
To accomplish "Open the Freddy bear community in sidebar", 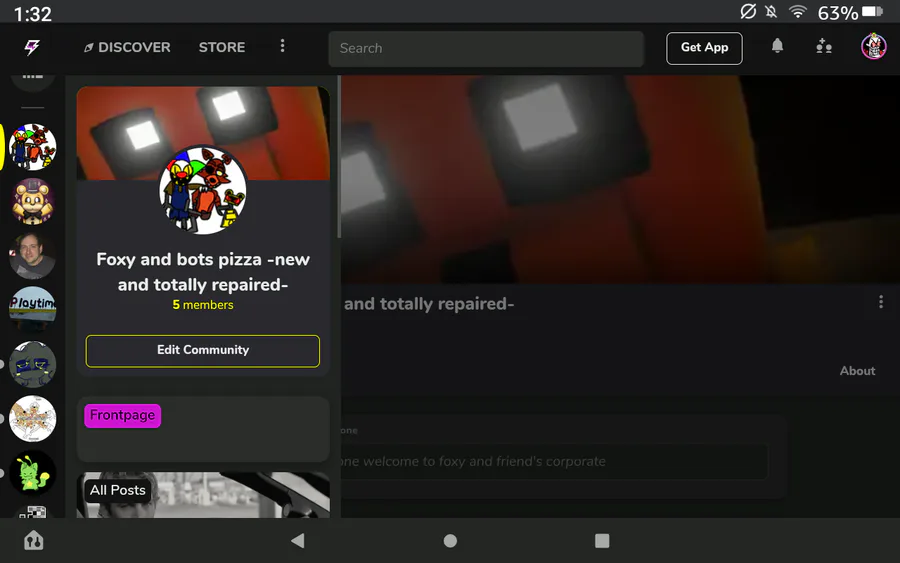I will [33, 201].
